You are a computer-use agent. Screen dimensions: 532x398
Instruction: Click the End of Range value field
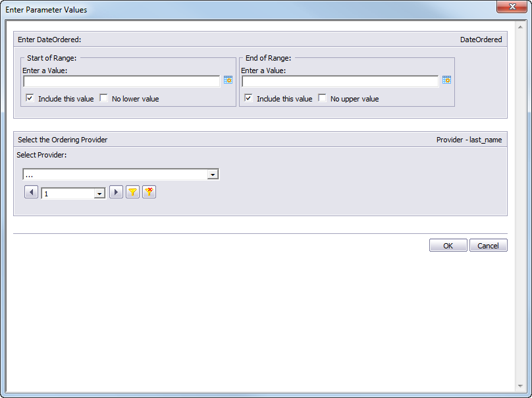340,82
